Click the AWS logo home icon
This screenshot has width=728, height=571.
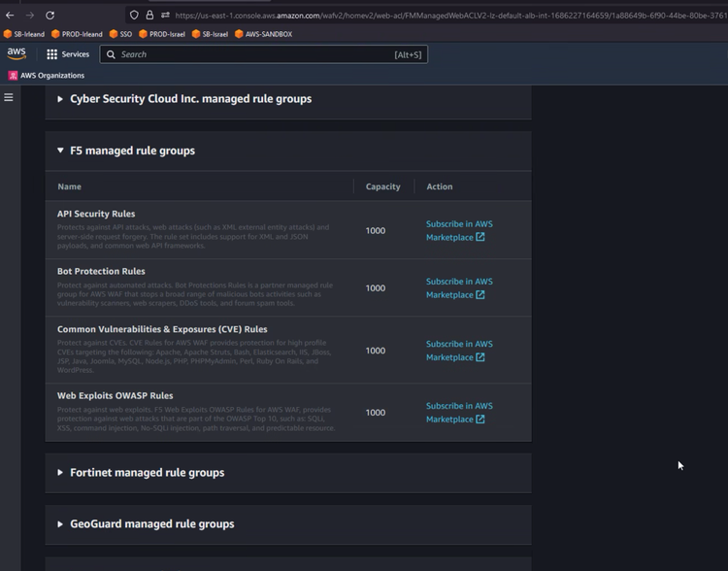click(17, 54)
